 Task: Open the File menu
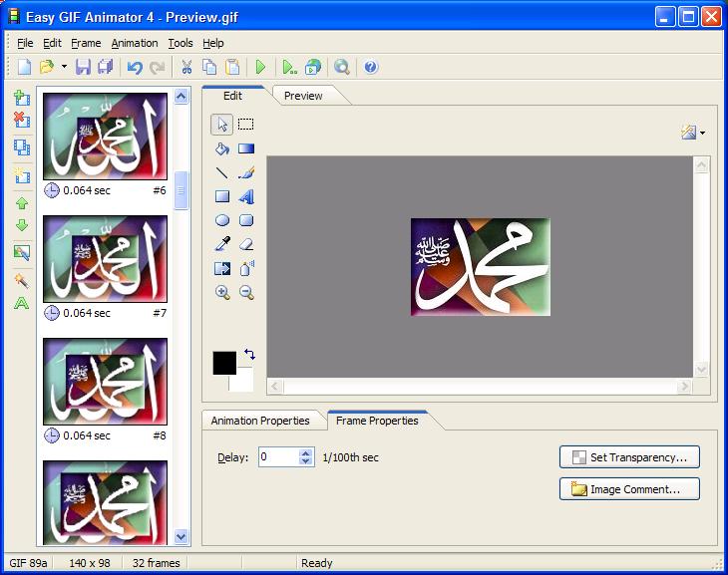pyautogui.click(x=25, y=43)
